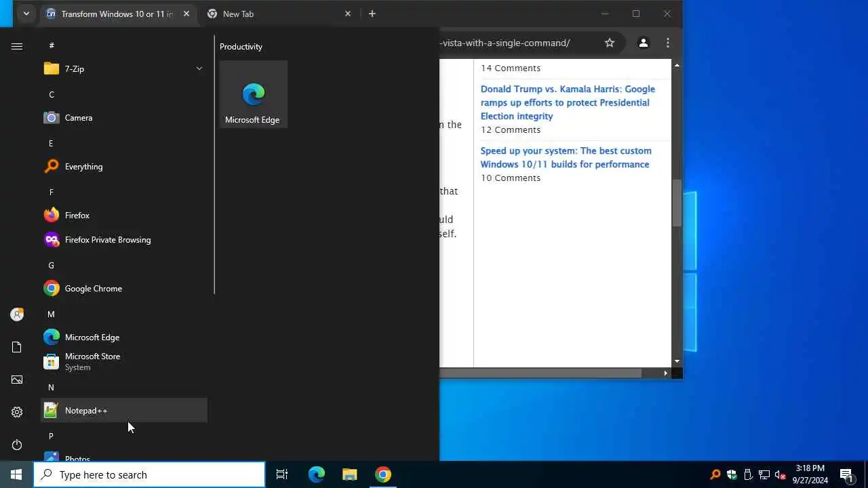Focus the 'Type here to search' box
This screenshot has width=868, height=488.
pos(149,474)
